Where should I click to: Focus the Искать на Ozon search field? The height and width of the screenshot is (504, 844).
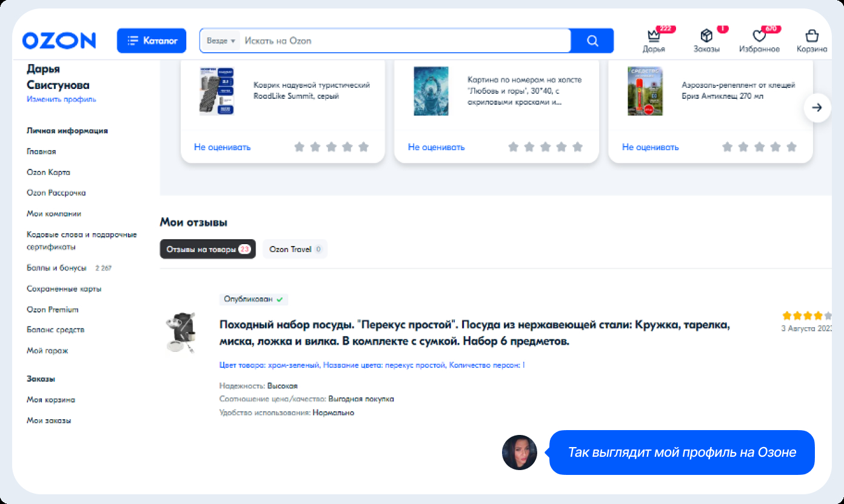click(x=404, y=41)
